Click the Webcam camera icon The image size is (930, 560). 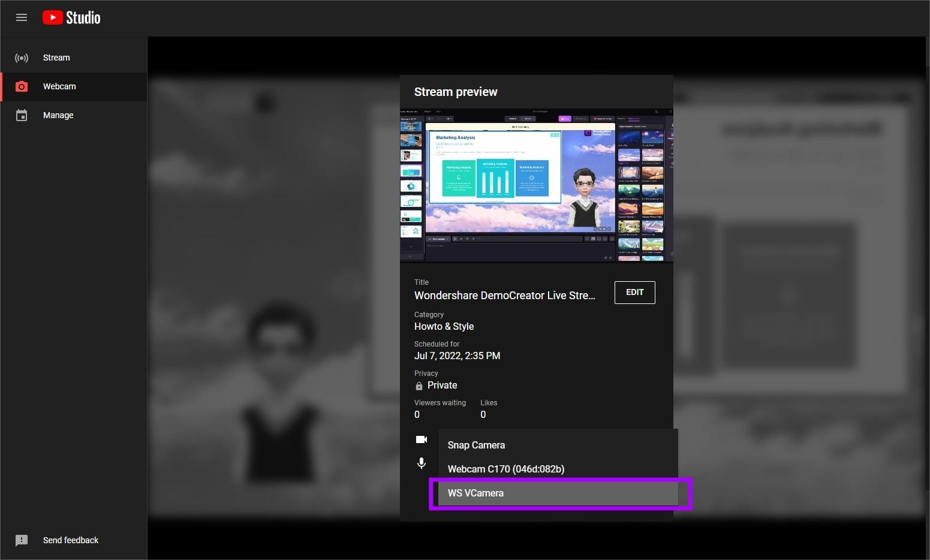pos(22,86)
